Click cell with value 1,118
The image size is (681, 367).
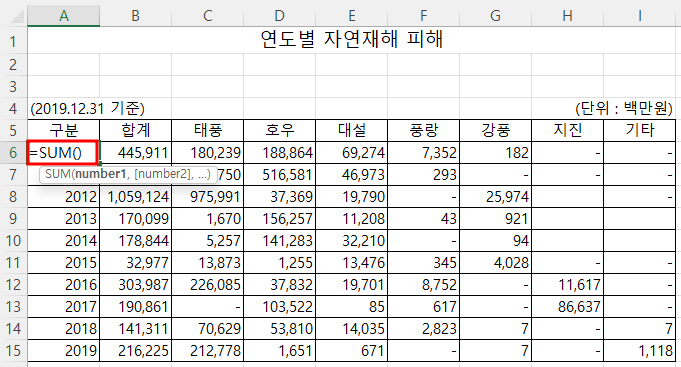point(640,350)
